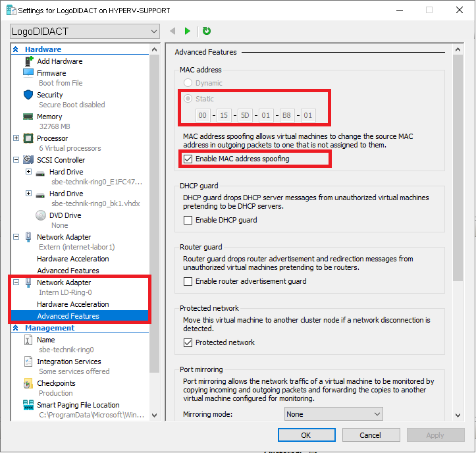Click the greyed Apply button
The height and width of the screenshot is (453, 476).
click(x=436, y=435)
